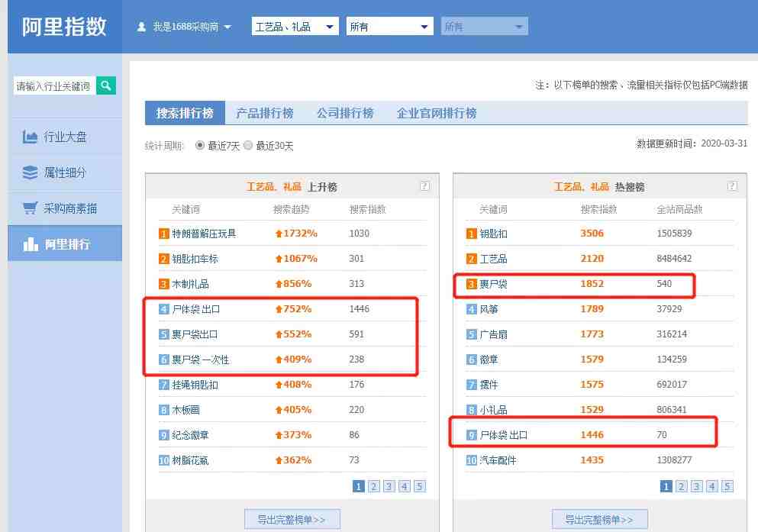
Task: Click the green search magnifier button
Action: click(x=106, y=85)
